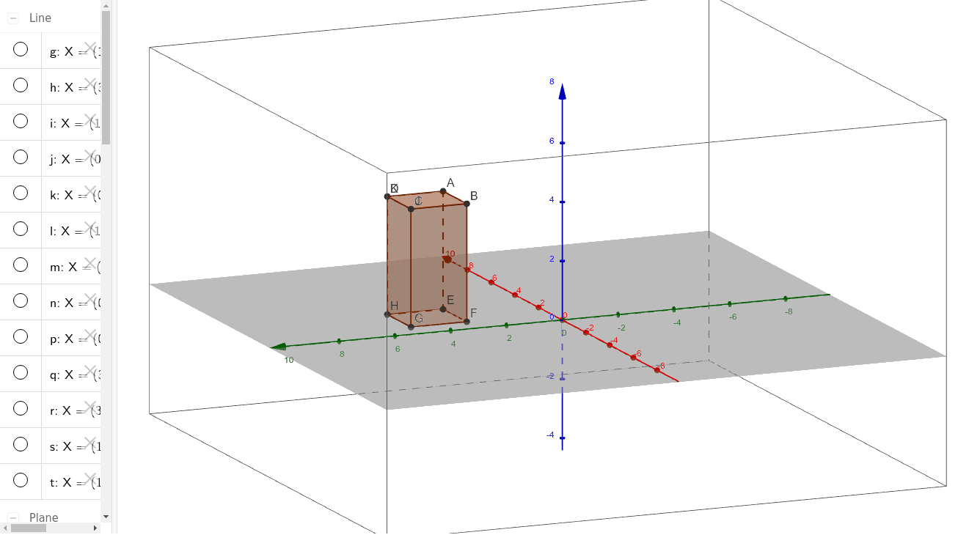Toggle visibility of line g
The width and height of the screenshot is (980, 535).
click(x=20, y=49)
